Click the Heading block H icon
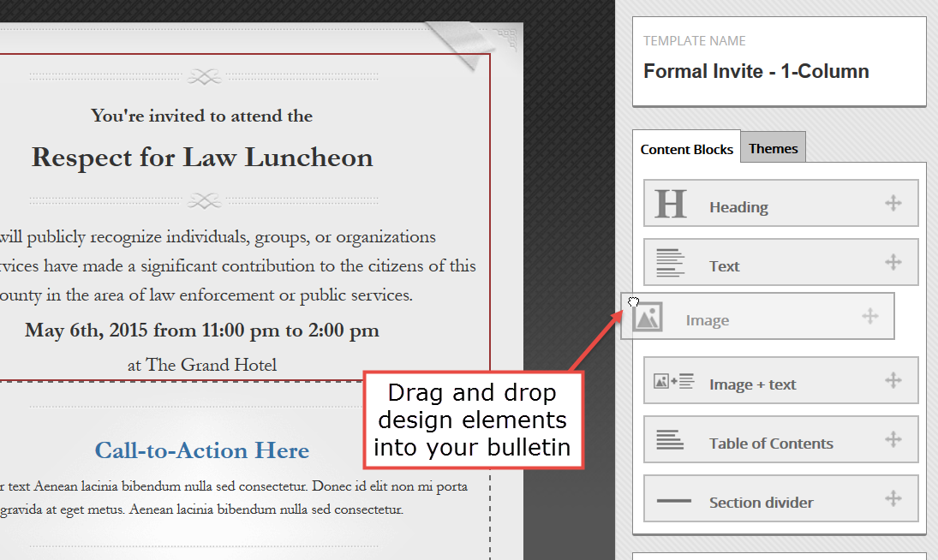Viewport: 938px width, 560px height. pos(671,204)
